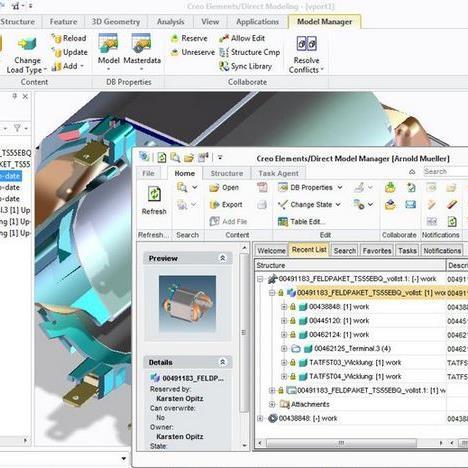Screen dimensions: 468x468
Task: Open Add dropdown in Content group
Action: [x=82, y=66]
